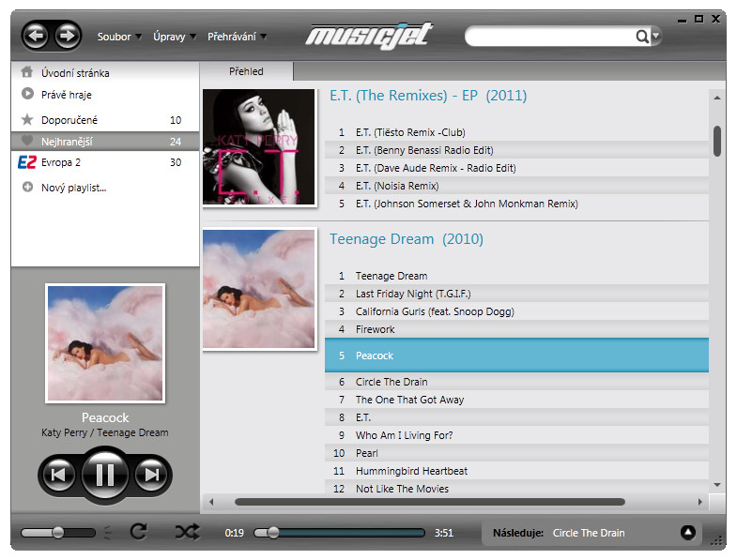The height and width of the screenshot is (560, 737).
Task: Expand the search options dropdown arrow
Action: coord(655,36)
